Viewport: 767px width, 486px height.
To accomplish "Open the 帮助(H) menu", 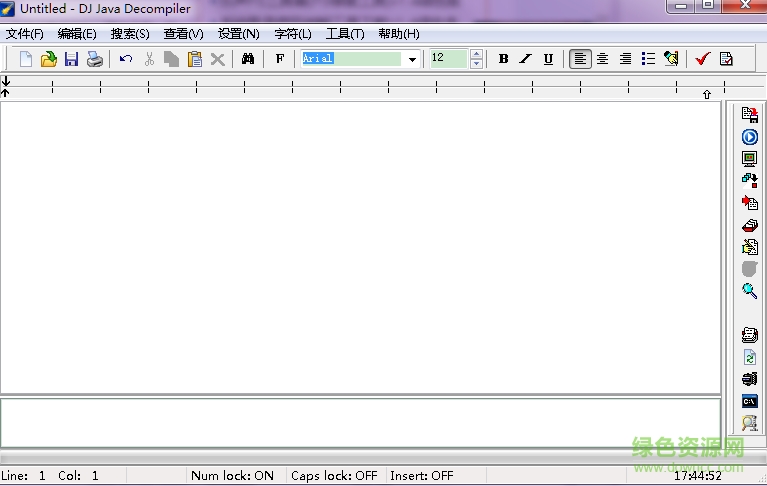I will tap(399, 34).
